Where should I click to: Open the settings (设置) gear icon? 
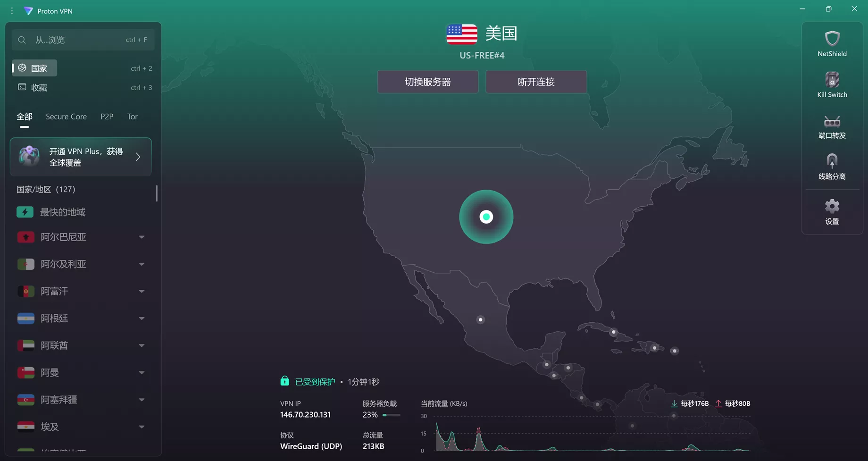point(832,206)
